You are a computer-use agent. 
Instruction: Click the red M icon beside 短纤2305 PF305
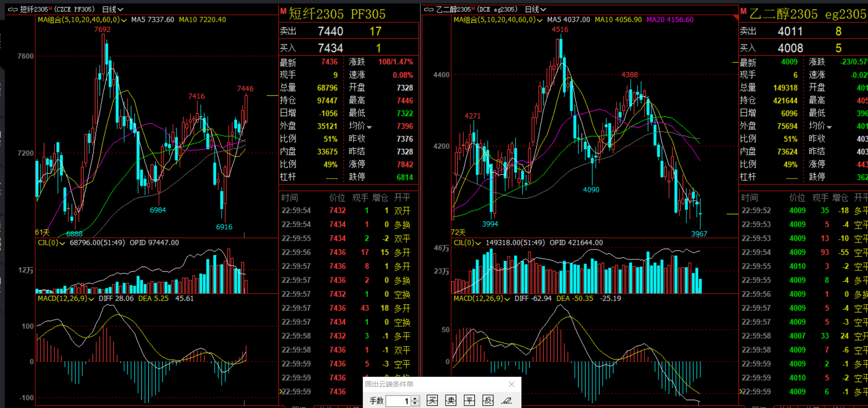click(x=283, y=12)
